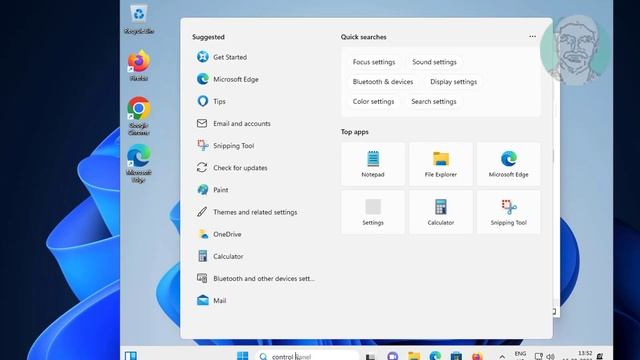Click the Windows Start button

242,356
